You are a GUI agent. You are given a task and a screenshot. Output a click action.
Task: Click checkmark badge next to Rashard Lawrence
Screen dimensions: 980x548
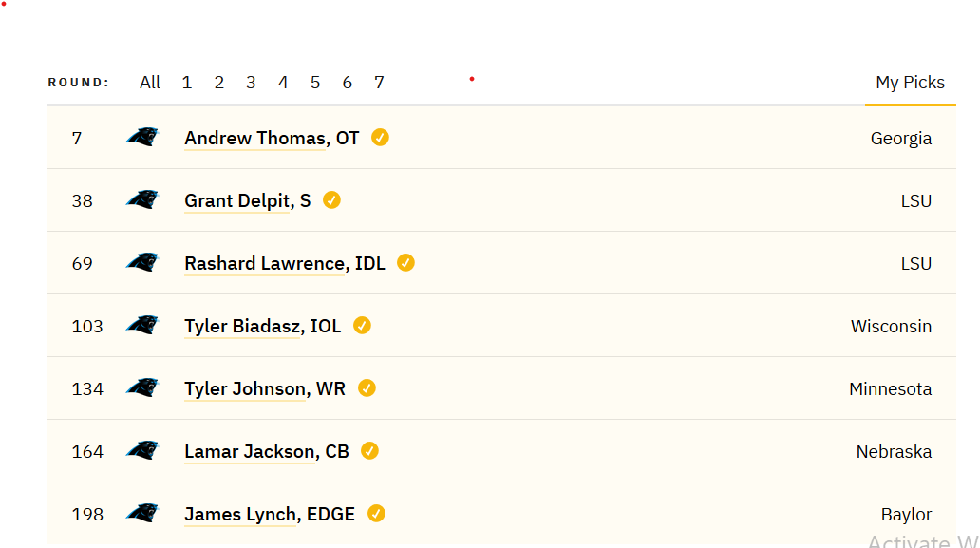(405, 263)
